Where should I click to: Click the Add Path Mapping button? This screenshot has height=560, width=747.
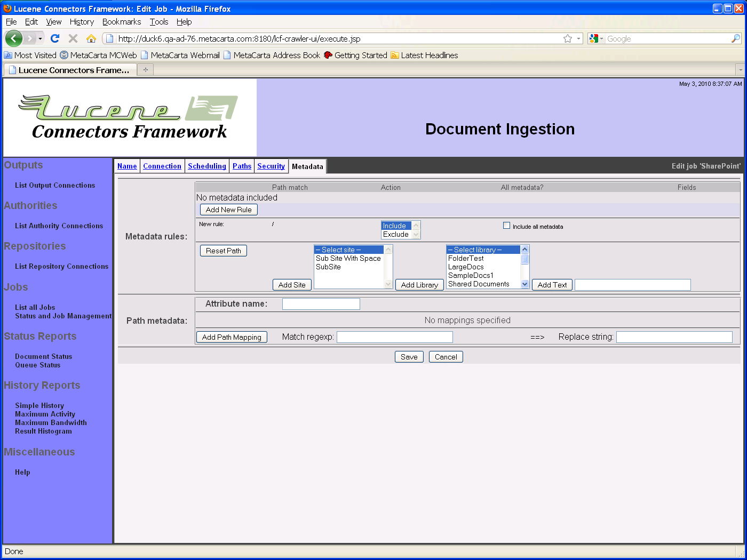232,337
